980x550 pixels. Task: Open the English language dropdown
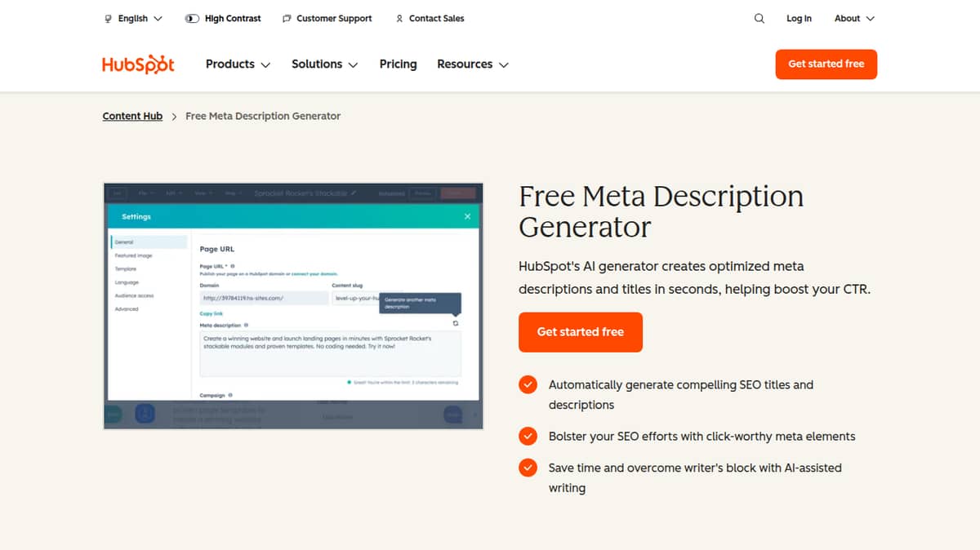pyautogui.click(x=134, y=18)
